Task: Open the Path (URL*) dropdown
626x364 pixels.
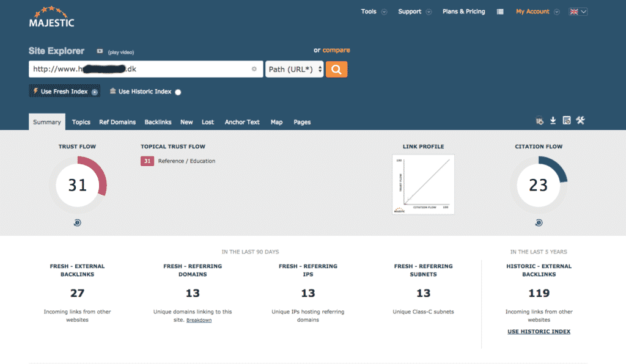Action: [294, 70]
